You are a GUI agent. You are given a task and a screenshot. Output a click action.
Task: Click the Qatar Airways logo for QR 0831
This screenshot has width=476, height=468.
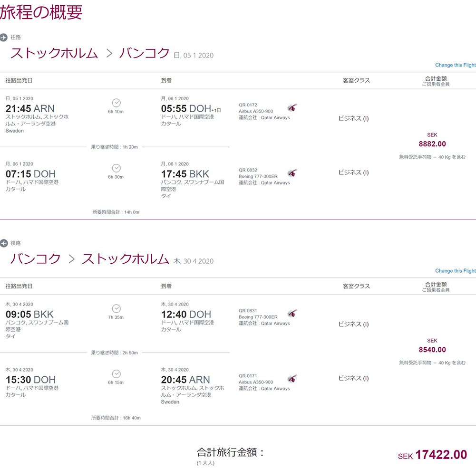[x=292, y=313]
